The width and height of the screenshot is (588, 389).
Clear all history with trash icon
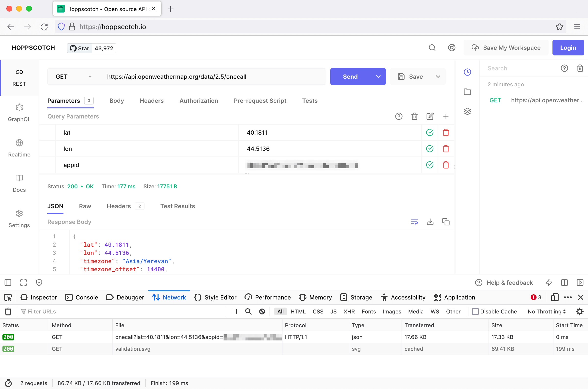click(x=580, y=68)
